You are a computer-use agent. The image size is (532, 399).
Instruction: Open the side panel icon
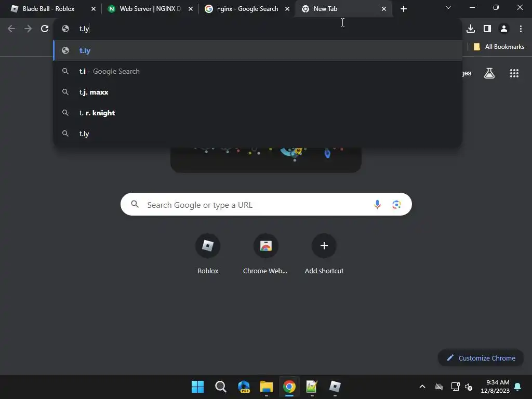point(487,29)
